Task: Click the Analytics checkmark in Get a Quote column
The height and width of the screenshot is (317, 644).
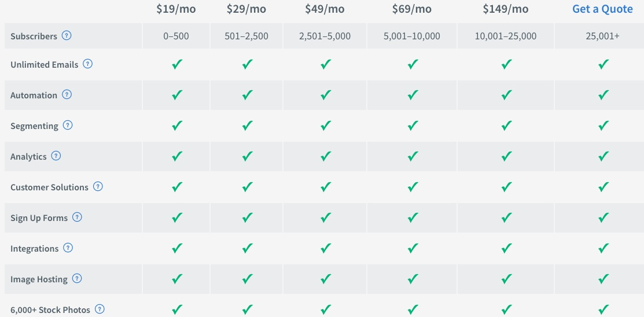Action: pyautogui.click(x=603, y=156)
